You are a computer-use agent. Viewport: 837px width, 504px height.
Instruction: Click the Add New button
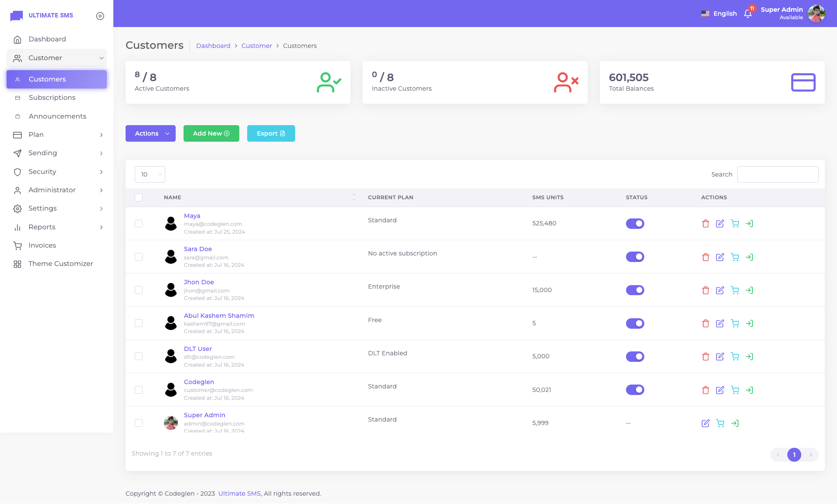pyautogui.click(x=211, y=133)
